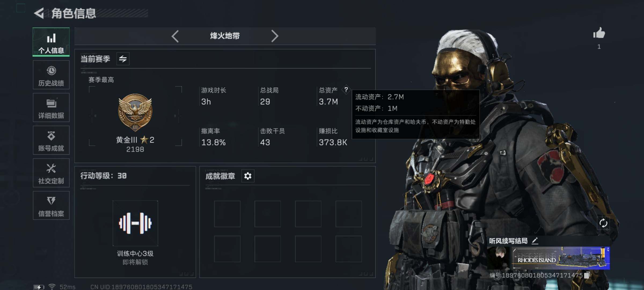644x290 pixels.
Task: Select the first empty achievement badge slot
Action: point(227,214)
